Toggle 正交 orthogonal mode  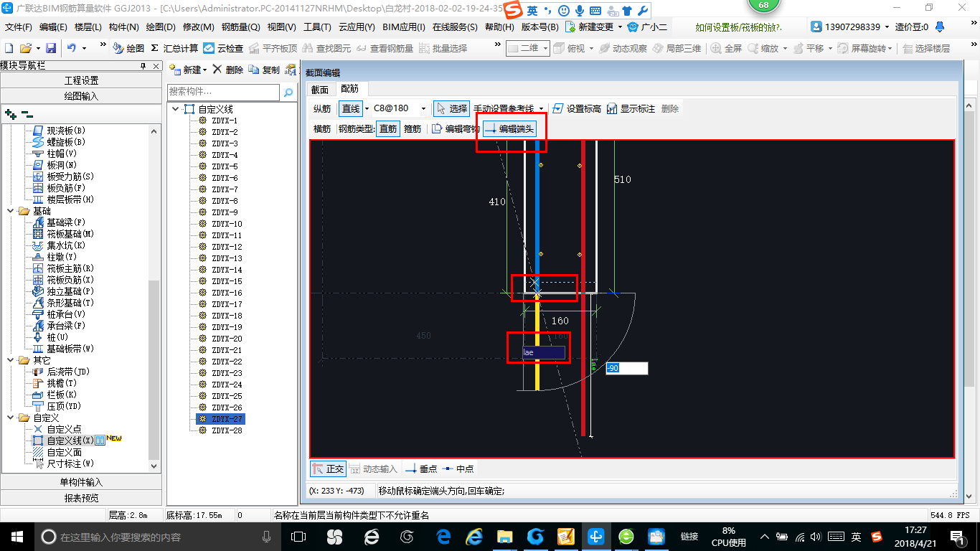pos(329,468)
